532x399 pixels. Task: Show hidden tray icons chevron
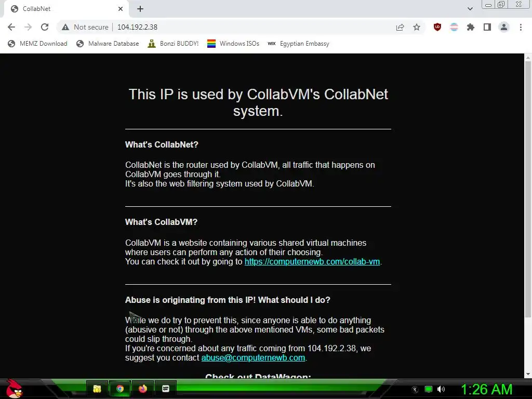pyautogui.click(x=415, y=390)
